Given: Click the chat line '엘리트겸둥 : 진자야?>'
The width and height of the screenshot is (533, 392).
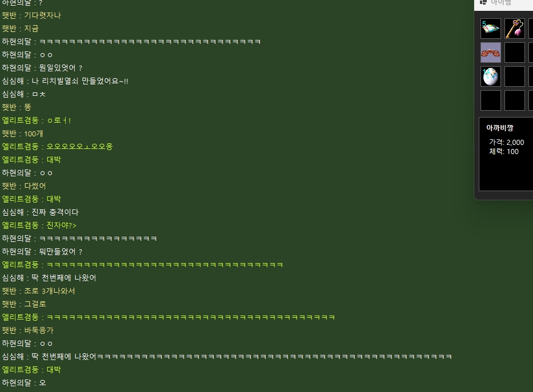Looking at the screenshot, I should click(39, 225).
